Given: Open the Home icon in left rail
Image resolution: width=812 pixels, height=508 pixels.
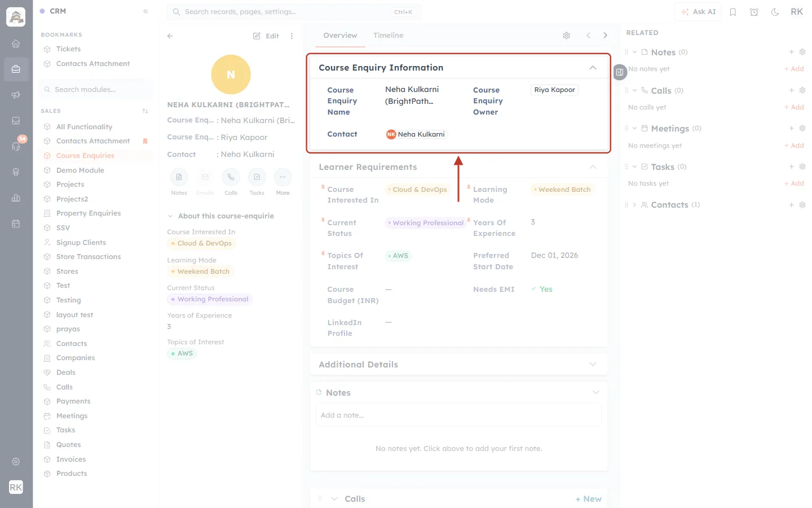Looking at the screenshot, I should [16, 43].
